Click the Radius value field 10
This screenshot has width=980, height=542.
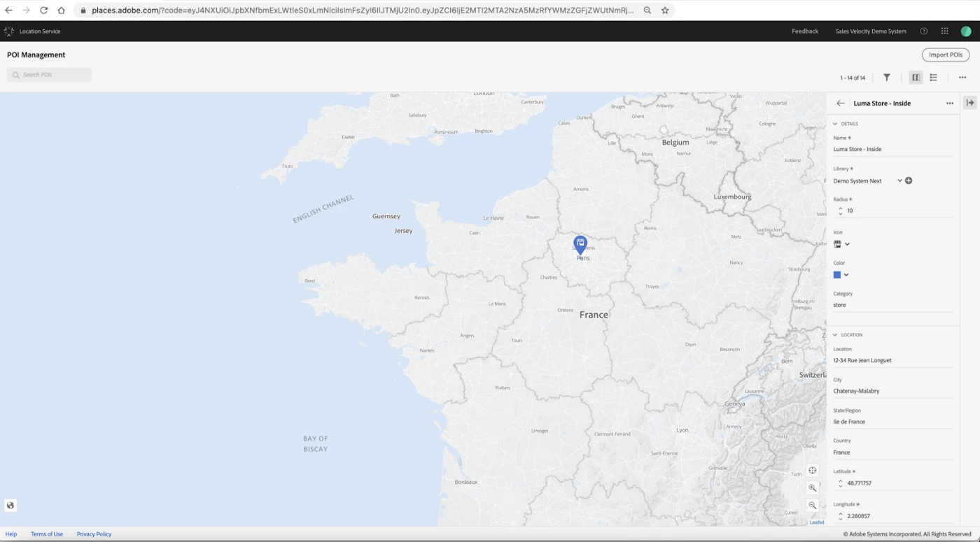(899, 211)
